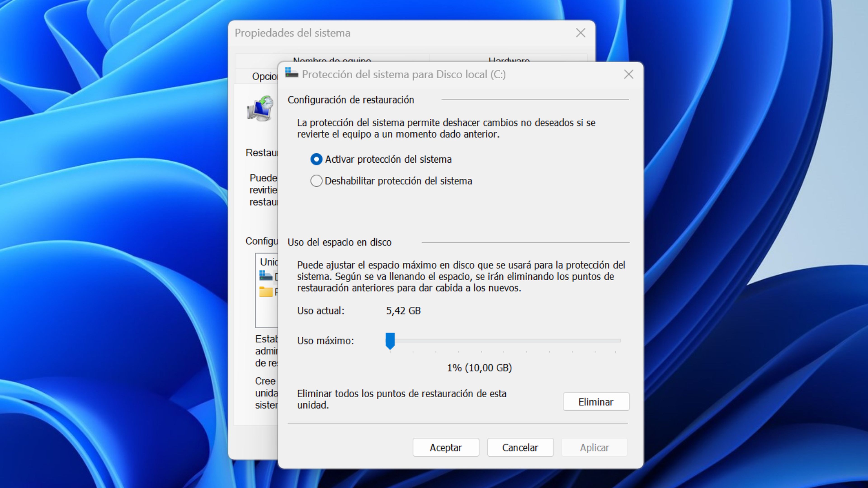The image size is (868, 488).
Task: Switch to the Nombre de equipo tab
Action: click(x=332, y=58)
